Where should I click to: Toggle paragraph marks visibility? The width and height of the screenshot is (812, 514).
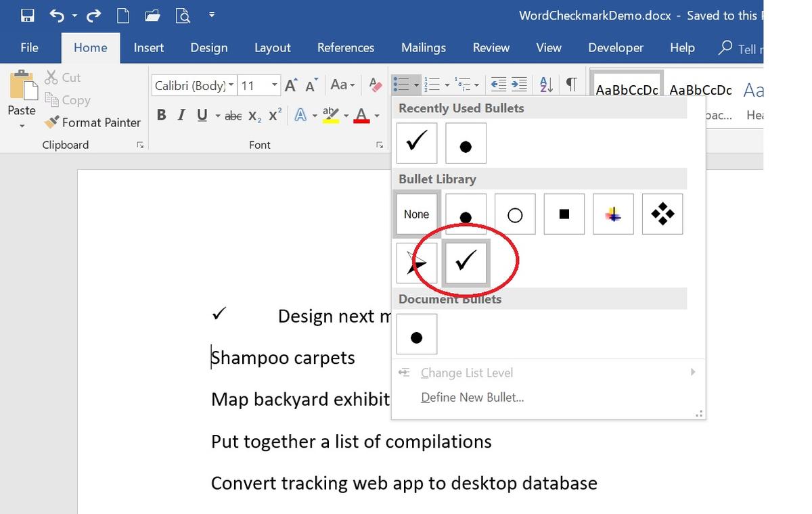pos(572,84)
